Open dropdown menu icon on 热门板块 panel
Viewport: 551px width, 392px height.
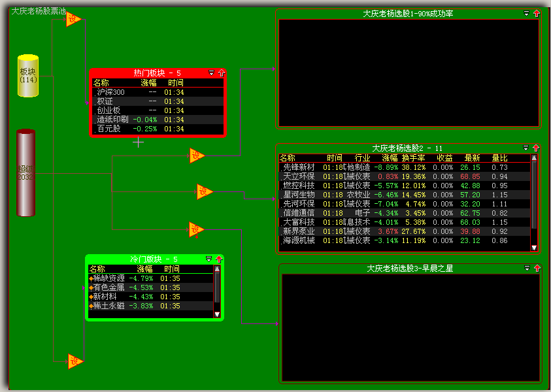click(x=211, y=73)
